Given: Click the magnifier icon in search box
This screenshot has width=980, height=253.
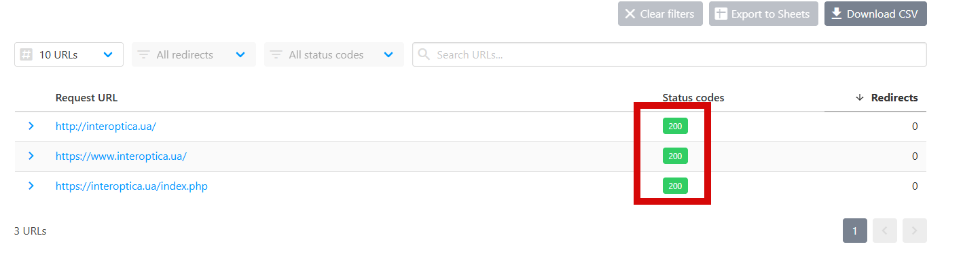Looking at the screenshot, I should coord(424,54).
